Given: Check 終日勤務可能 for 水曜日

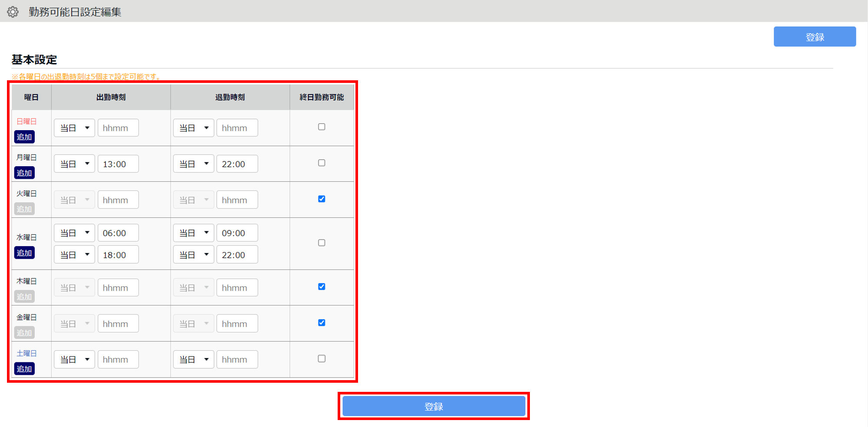Looking at the screenshot, I should (322, 243).
